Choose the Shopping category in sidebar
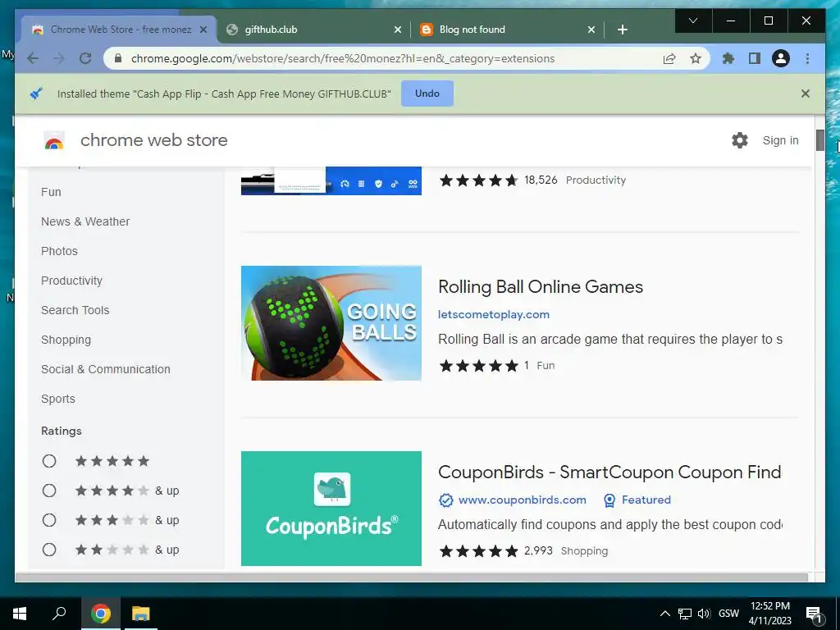Viewport: 840px width, 630px height. [66, 340]
